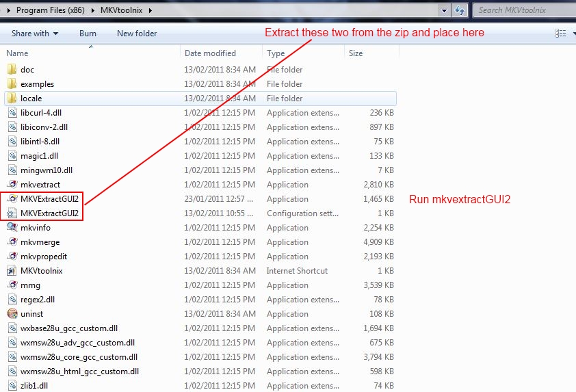Click the refresh button in address bar

(x=460, y=10)
